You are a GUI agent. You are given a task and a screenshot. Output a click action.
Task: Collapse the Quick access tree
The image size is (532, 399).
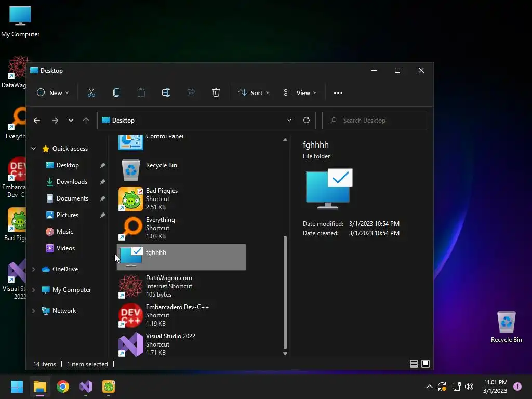(x=34, y=148)
